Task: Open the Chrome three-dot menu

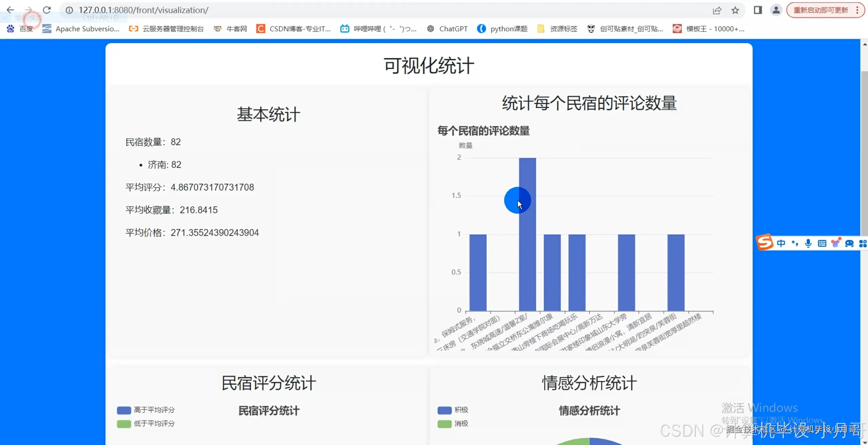Action: point(857,10)
